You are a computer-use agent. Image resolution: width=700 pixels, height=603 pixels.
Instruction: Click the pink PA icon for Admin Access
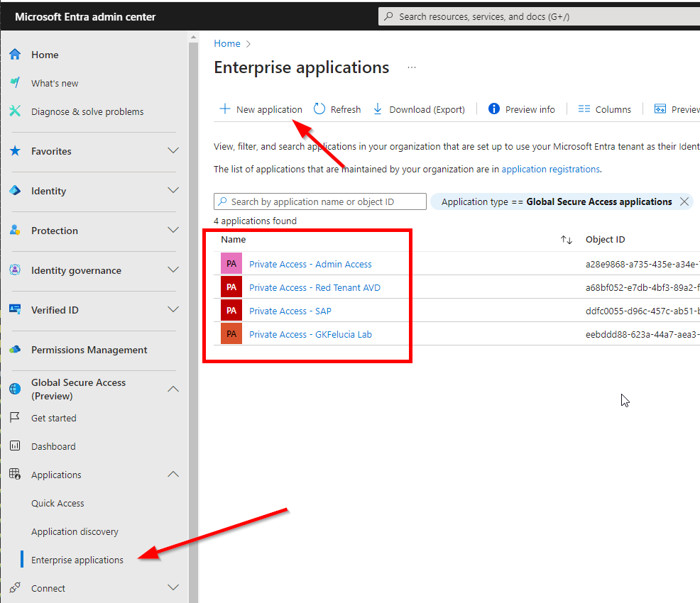point(231,264)
